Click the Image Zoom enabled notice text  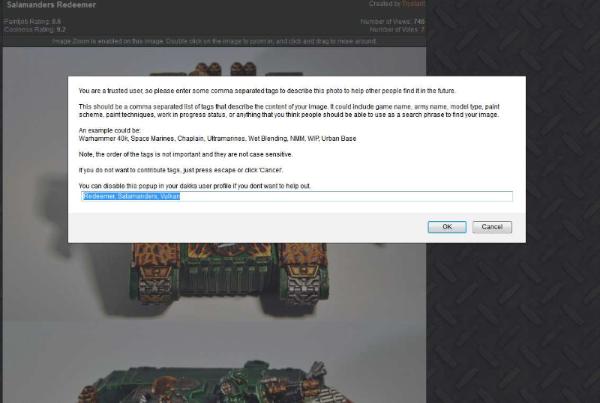coord(214,41)
